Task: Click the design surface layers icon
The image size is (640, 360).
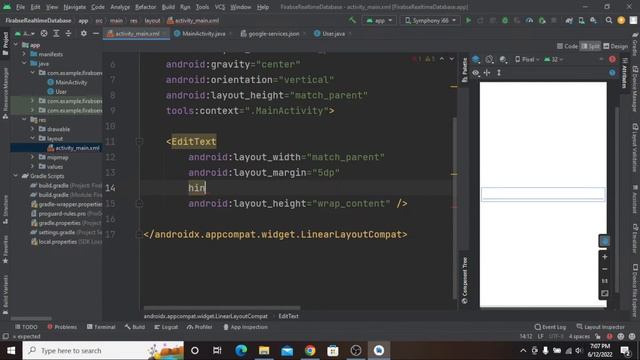Action: point(476,60)
